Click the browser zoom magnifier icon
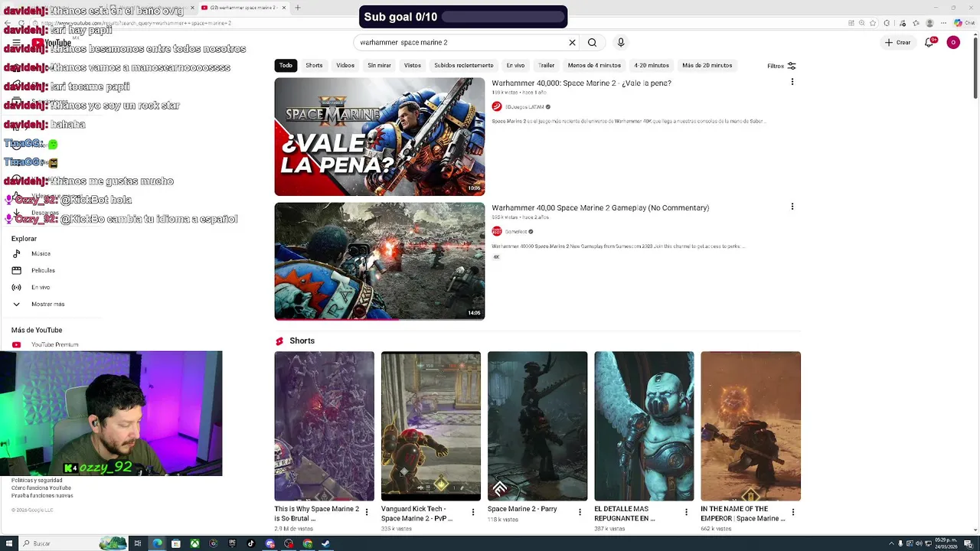Screen dimensions: 980x551 point(861,23)
